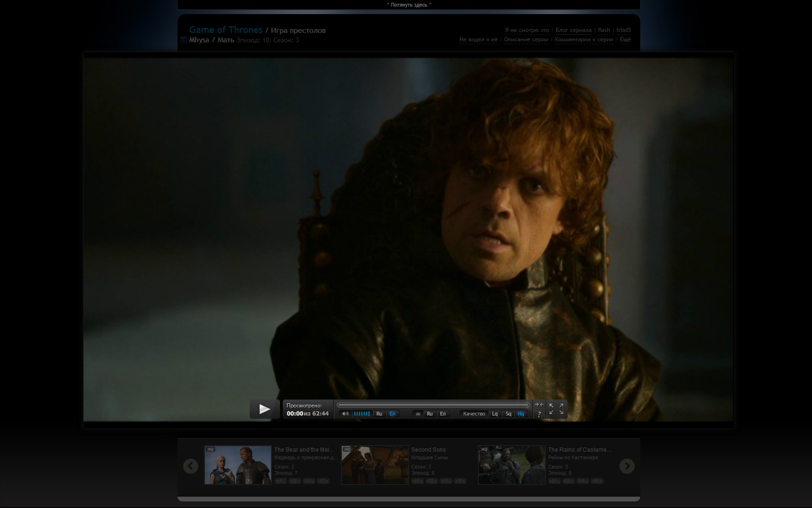
Task: Open 'Описание серии' episode description
Action: coord(527,39)
